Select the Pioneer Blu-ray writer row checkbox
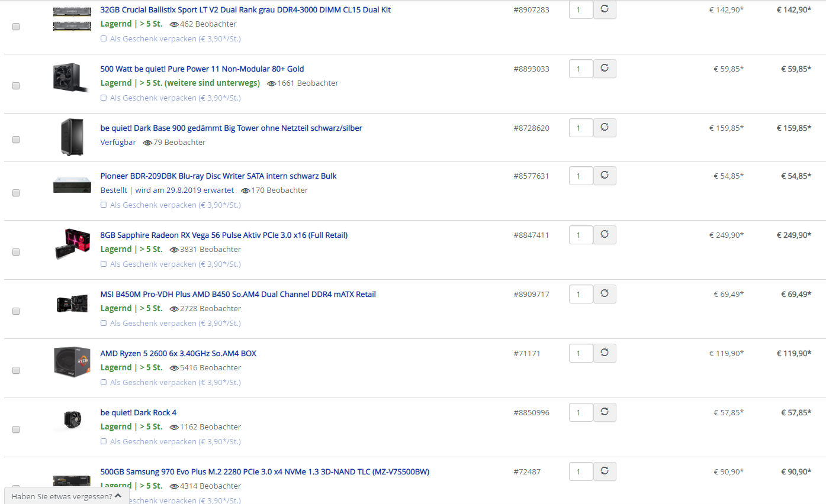Screen dimensions: 826x504 pyautogui.click(x=16, y=193)
